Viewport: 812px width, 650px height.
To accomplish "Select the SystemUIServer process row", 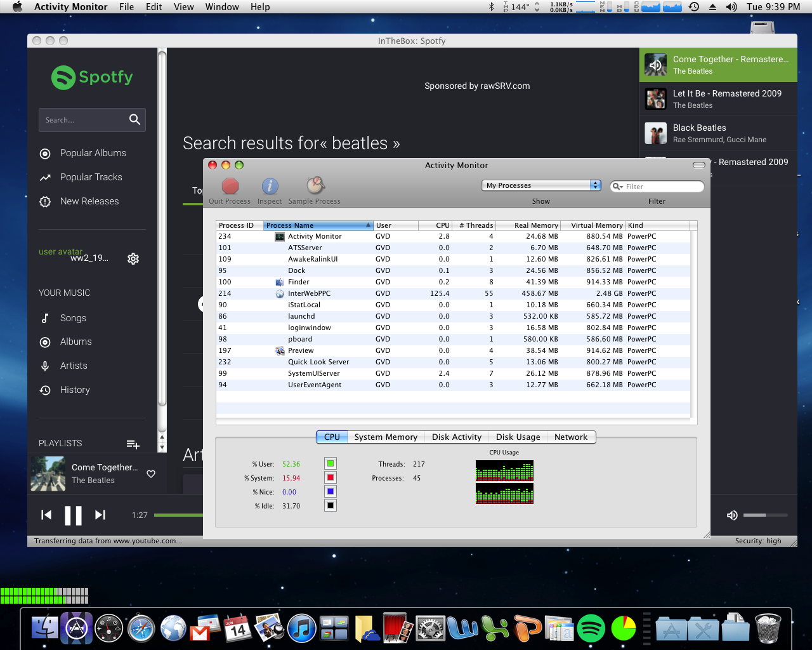I will click(453, 373).
